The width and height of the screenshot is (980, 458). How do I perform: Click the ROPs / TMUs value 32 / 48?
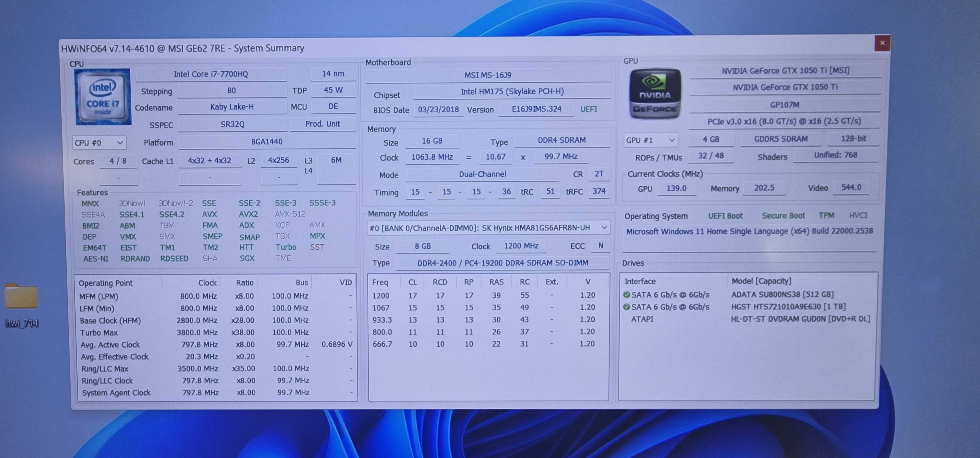pyautogui.click(x=711, y=156)
